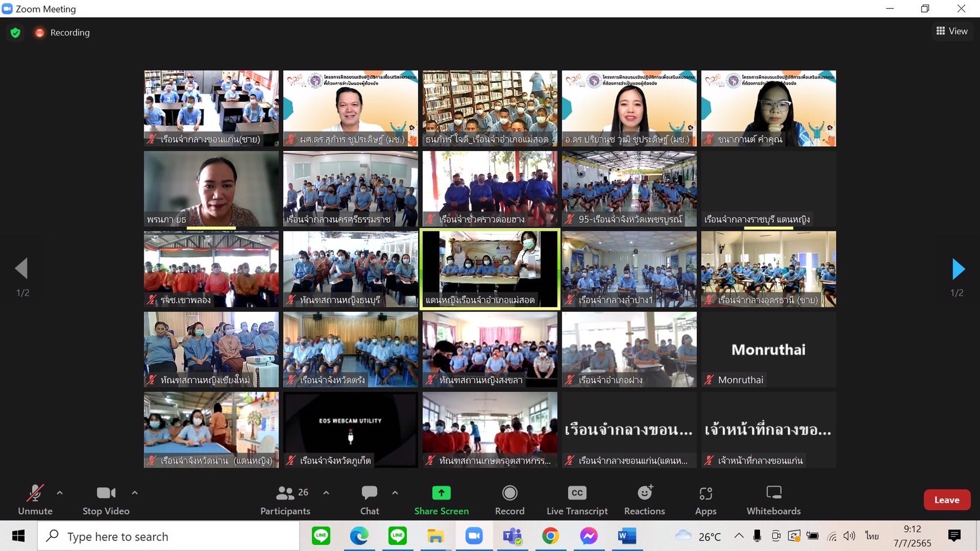Open Reactions emoji picker

(645, 499)
